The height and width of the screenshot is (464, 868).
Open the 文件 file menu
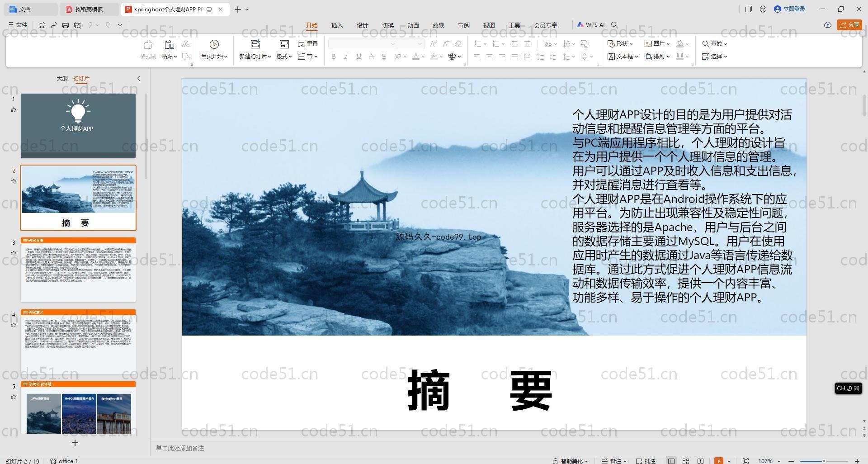pos(18,25)
